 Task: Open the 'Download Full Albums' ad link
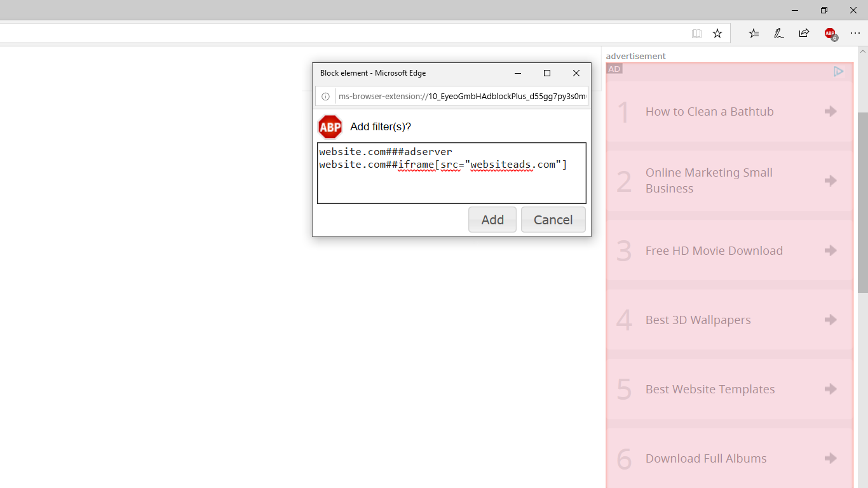706,458
